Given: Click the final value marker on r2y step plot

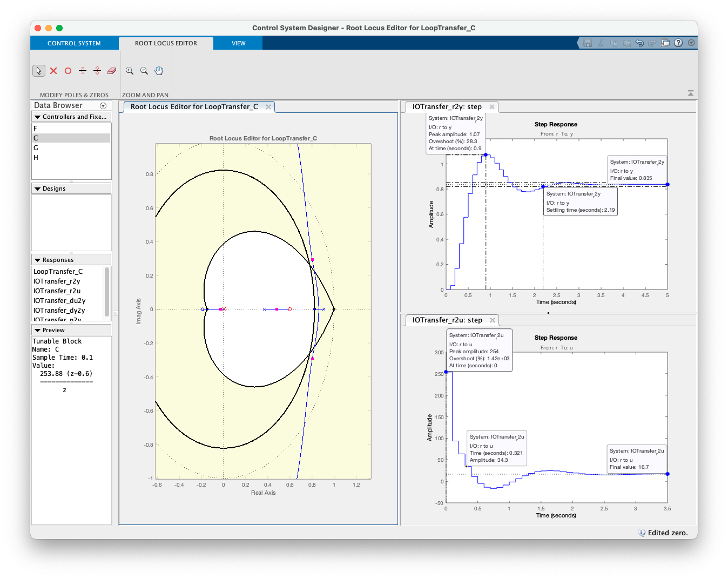Looking at the screenshot, I should (668, 185).
